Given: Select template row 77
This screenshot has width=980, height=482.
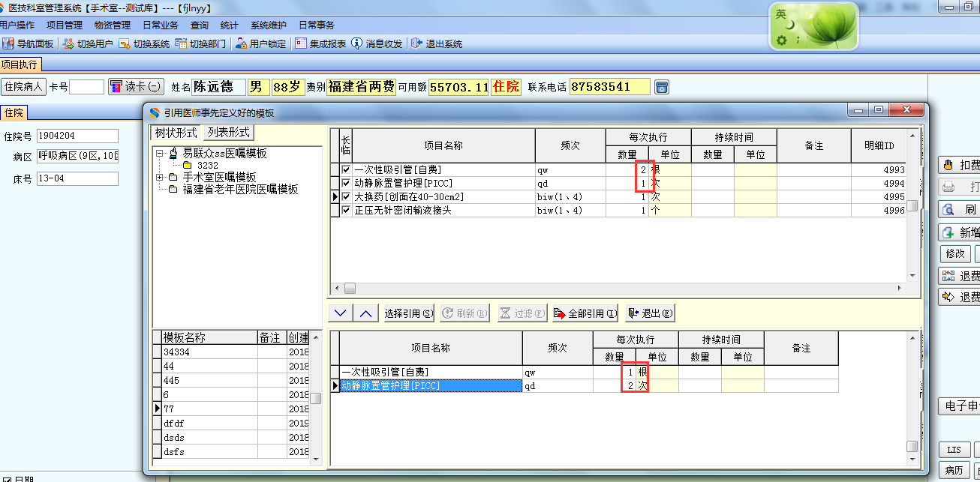Looking at the screenshot, I should [232, 409].
